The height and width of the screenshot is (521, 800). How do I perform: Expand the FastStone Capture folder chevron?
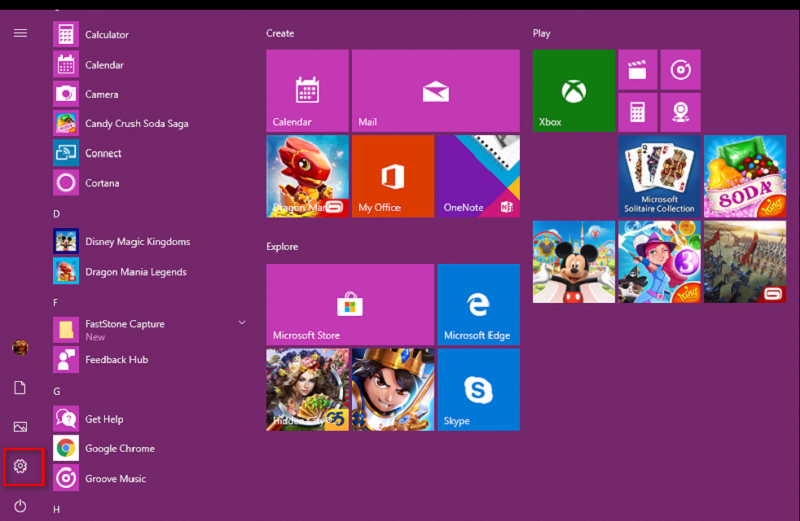(x=242, y=322)
